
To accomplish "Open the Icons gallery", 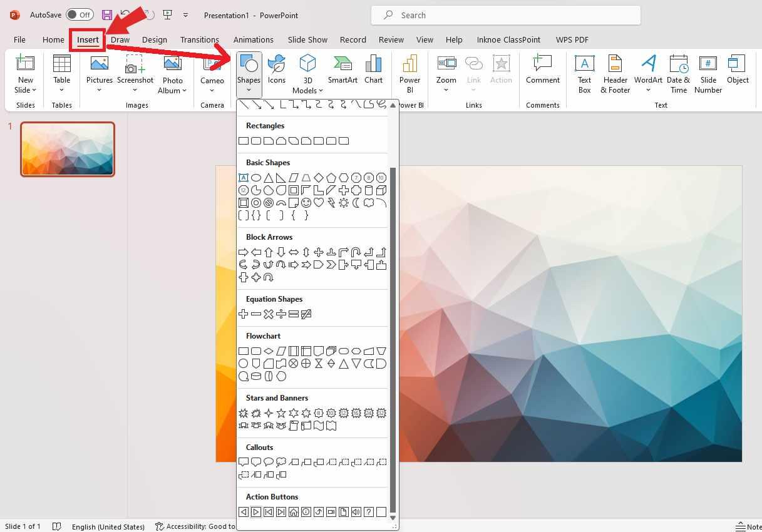I will point(276,69).
